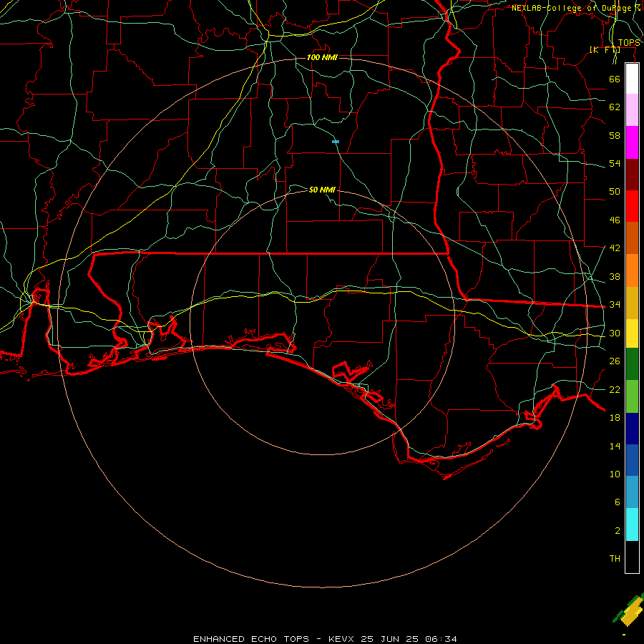Click the 50 NMI range ring label
This screenshot has width=644, height=644.
click(x=322, y=190)
